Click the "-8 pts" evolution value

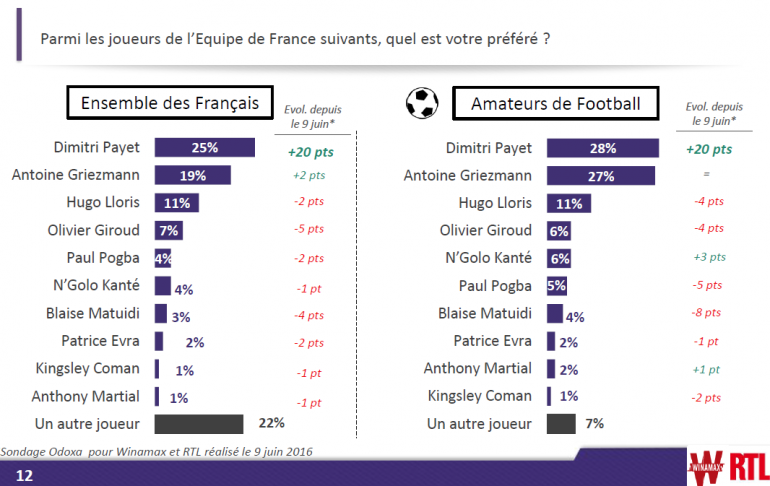click(x=708, y=312)
